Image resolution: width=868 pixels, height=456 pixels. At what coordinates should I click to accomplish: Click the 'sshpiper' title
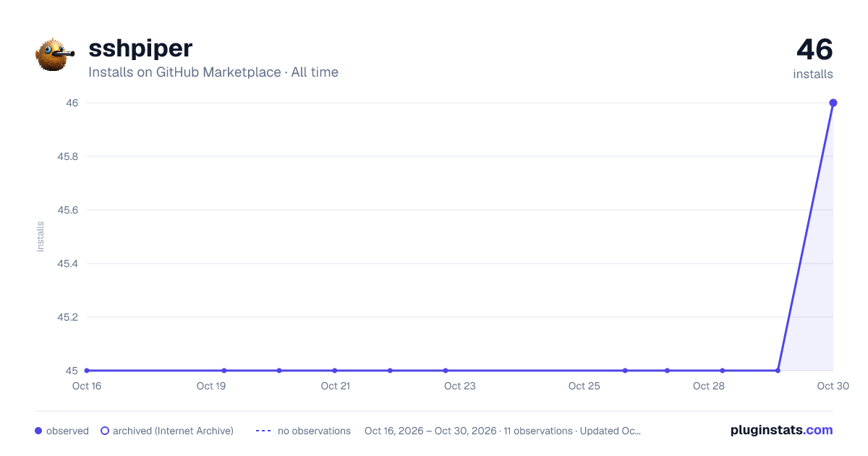coord(140,48)
